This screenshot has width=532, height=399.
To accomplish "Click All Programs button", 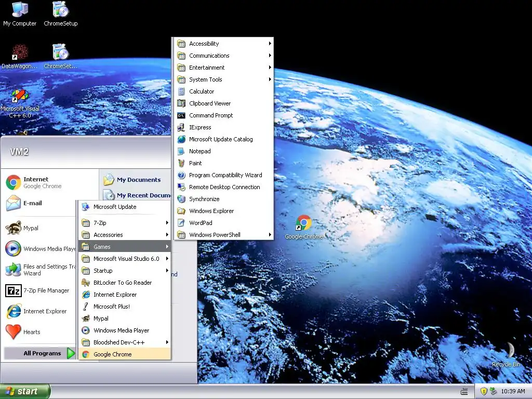I will pyautogui.click(x=40, y=353).
